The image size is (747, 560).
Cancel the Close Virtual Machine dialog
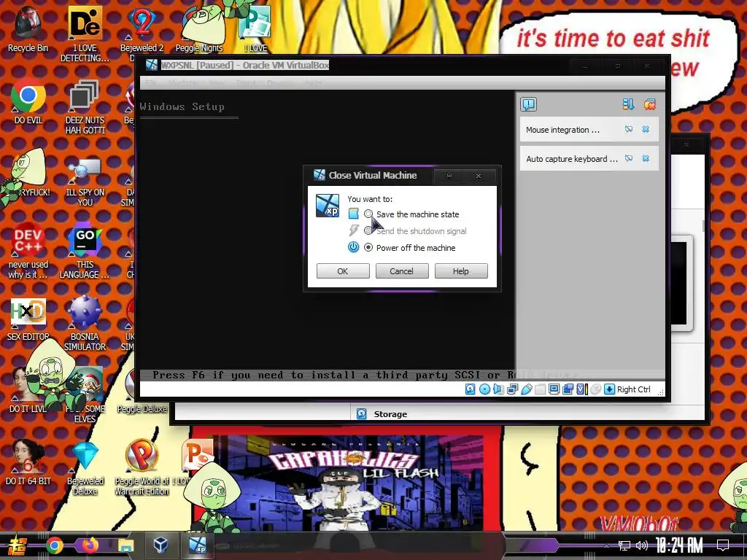(402, 271)
